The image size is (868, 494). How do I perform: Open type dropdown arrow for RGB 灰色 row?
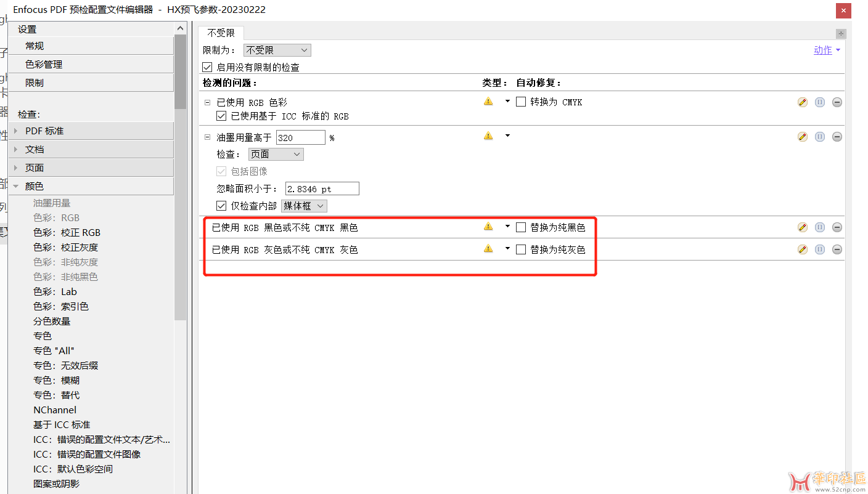coord(508,249)
